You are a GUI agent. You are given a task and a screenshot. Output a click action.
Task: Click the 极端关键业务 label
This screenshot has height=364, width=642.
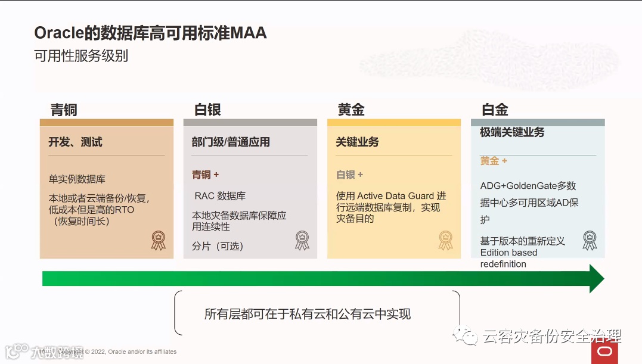click(512, 132)
